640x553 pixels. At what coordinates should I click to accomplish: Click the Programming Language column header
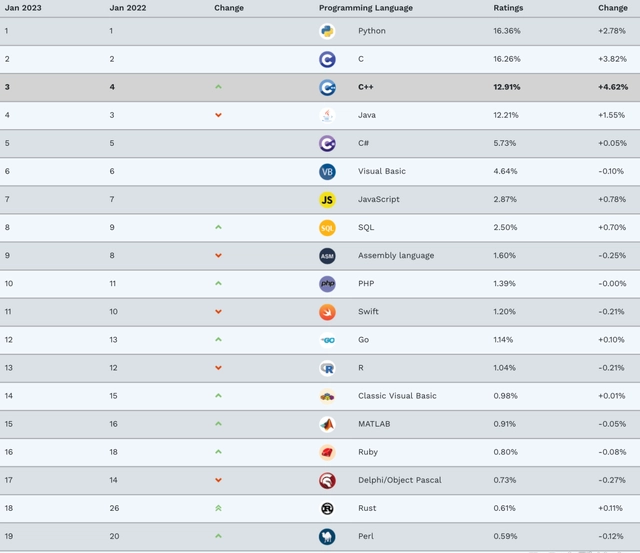[x=366, y=8]
